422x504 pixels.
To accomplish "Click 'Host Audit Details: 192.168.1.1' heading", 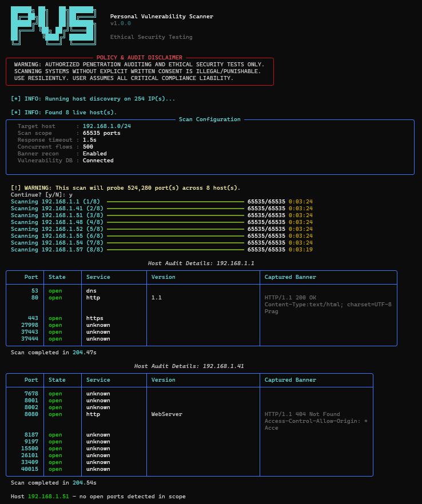I will [201, 263].
